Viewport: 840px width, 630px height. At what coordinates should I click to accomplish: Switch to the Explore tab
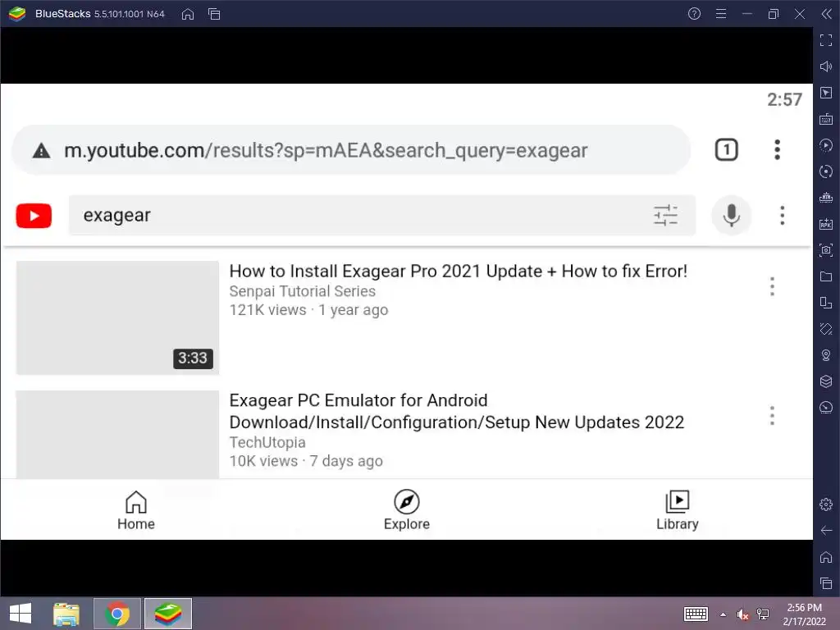tap(407, 510)
